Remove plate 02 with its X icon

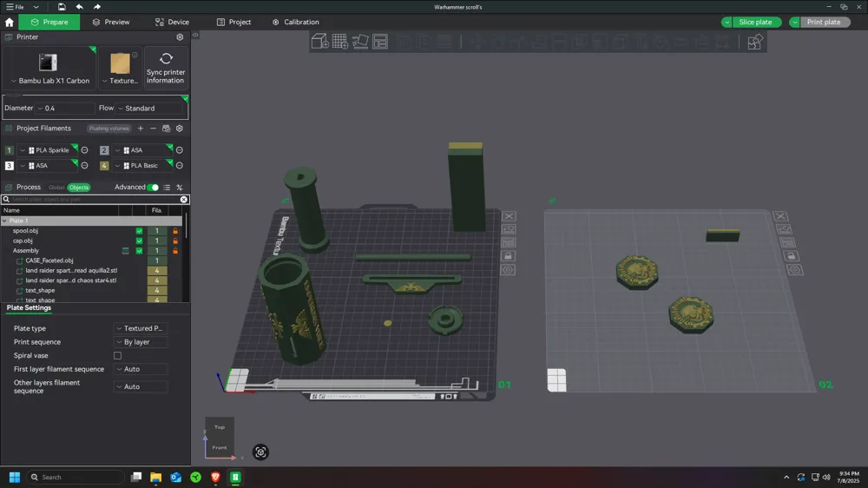pyautogui.click(x=780, y=216)
